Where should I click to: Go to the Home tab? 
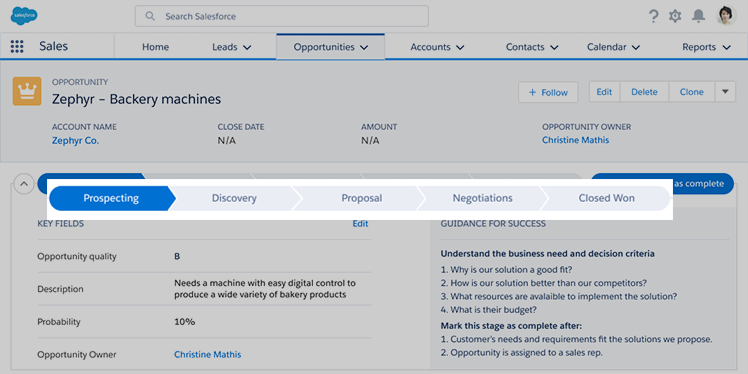[155, 47]
